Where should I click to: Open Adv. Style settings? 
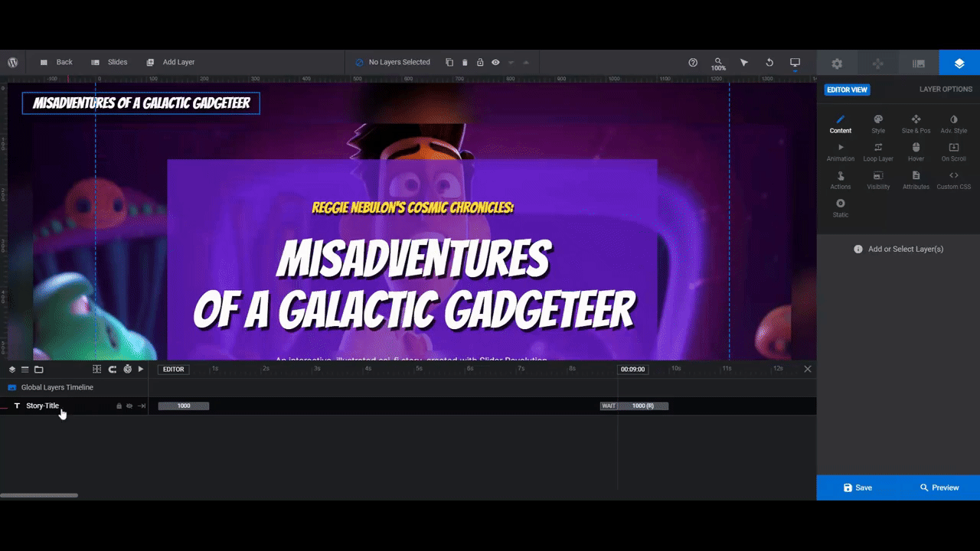954,124
